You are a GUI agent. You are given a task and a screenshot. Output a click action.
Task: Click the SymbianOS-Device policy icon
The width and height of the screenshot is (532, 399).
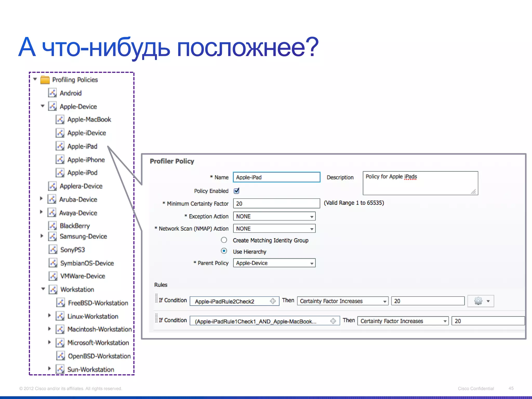pyautogui.click(x=53, y=263)
